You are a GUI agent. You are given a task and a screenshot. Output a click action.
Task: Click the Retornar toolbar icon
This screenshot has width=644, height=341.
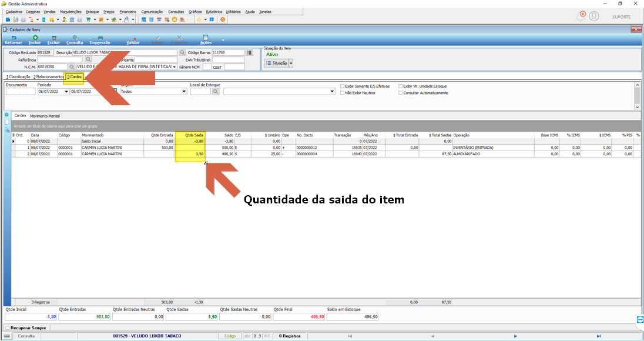point(13,38)
